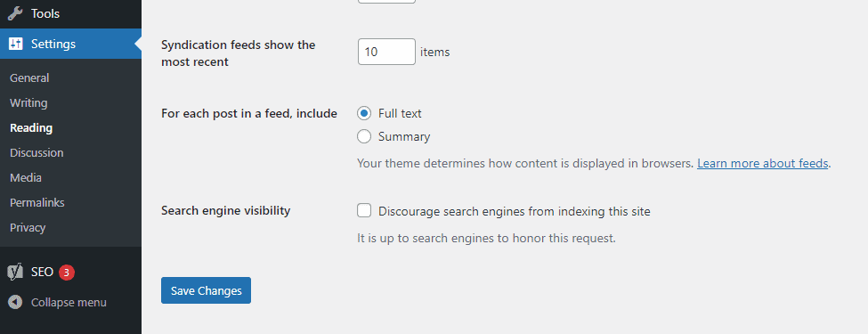Open Media settings submenu item
This screenshot has height=334, width=868.
pyautogui.click(x=26, y=178)
